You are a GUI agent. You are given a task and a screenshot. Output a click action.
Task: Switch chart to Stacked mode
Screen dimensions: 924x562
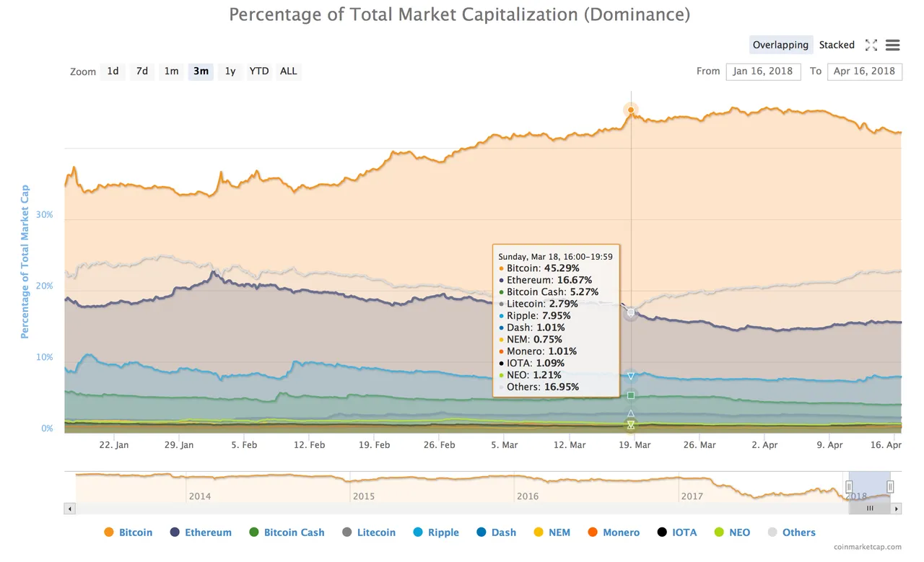tap(837, 45)
